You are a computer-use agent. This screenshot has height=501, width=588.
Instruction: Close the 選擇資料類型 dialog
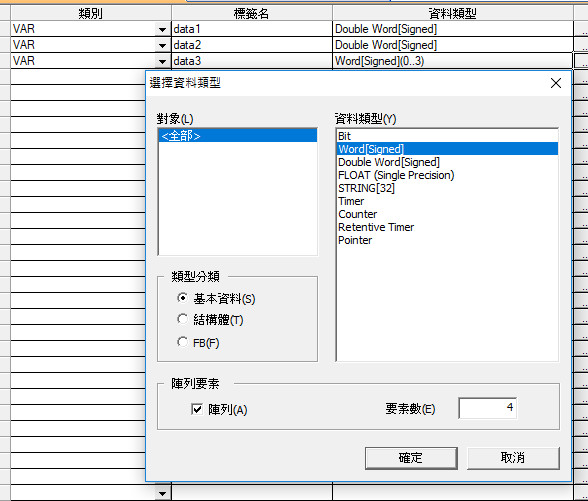coord(556,83)
